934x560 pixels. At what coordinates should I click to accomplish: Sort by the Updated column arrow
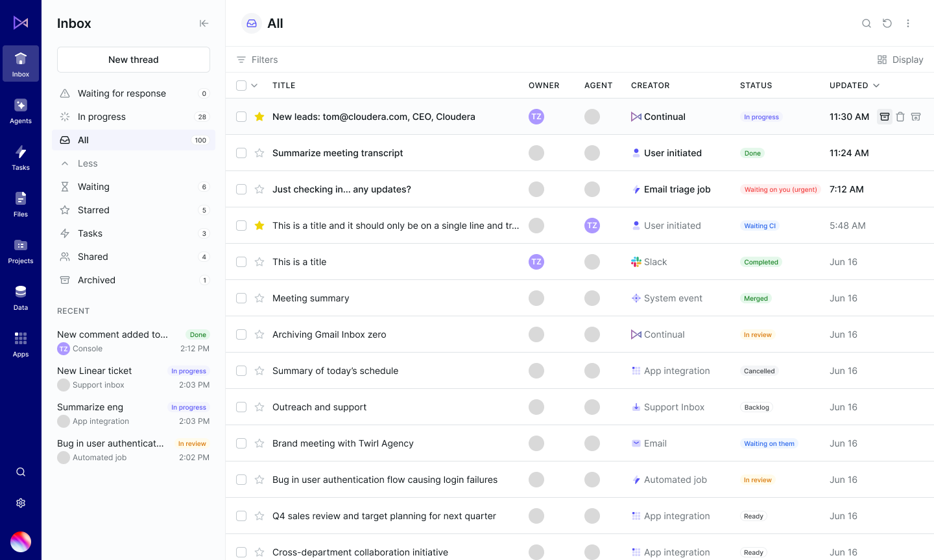[876, 86]
